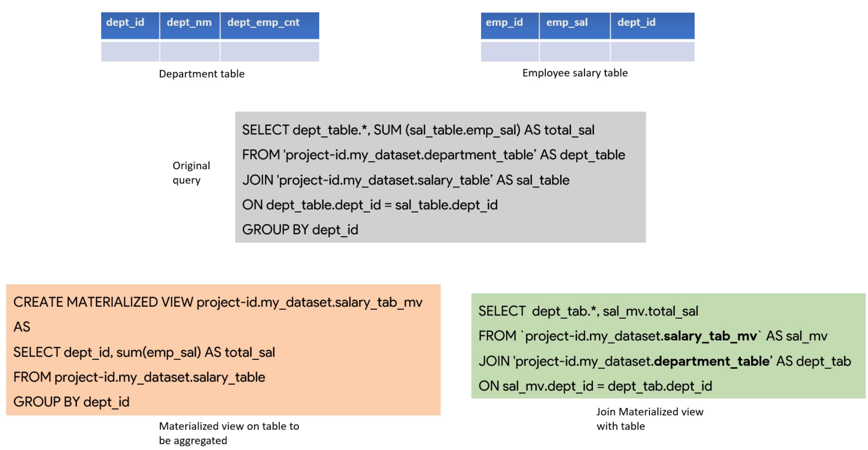Image resolution: width=868 pixels, height=450 pixels.
Task: Click the empty cell under dept_nm
Action: point(190,51)
